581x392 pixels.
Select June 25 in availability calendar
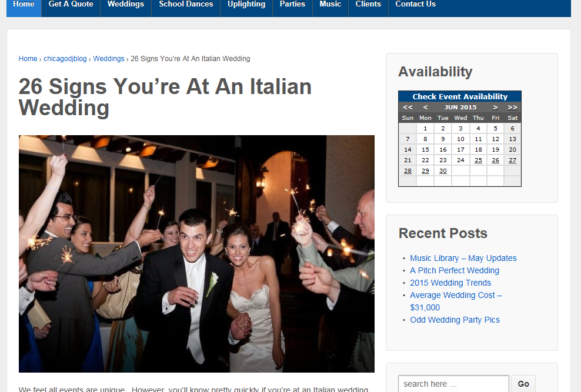tap(478, 160)
